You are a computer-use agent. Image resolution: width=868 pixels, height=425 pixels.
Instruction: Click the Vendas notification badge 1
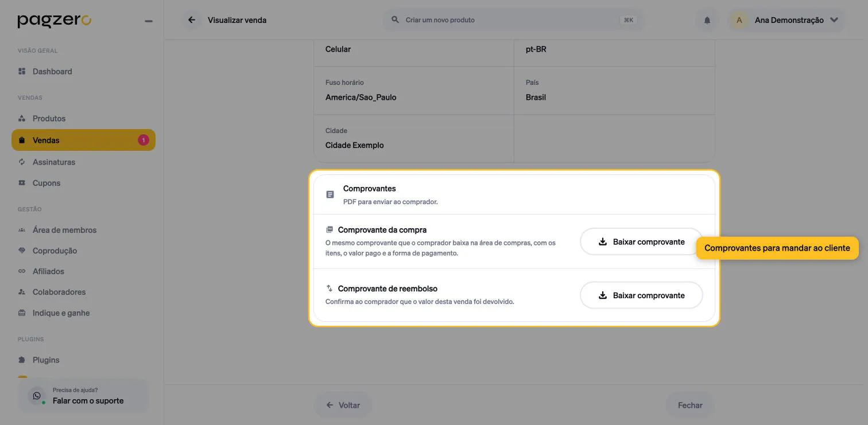click(x=143, y=140)
